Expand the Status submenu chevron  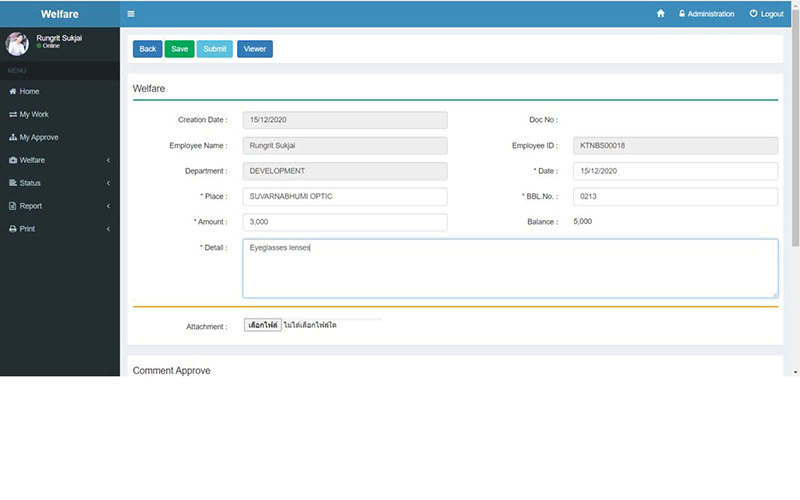[x=108, y=183]
